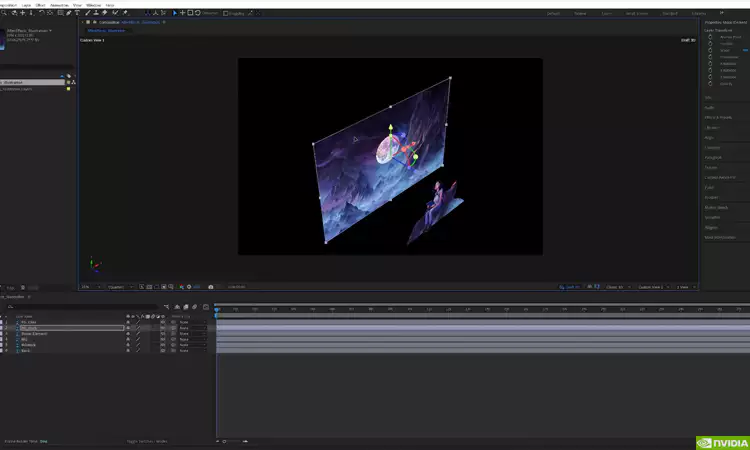
Task: Open the Layer menu
Action: (26, 5)
